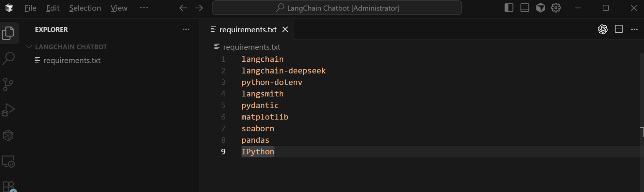
Task: Select the requirements.txt editor tab
Action: [x=248, y=30]
